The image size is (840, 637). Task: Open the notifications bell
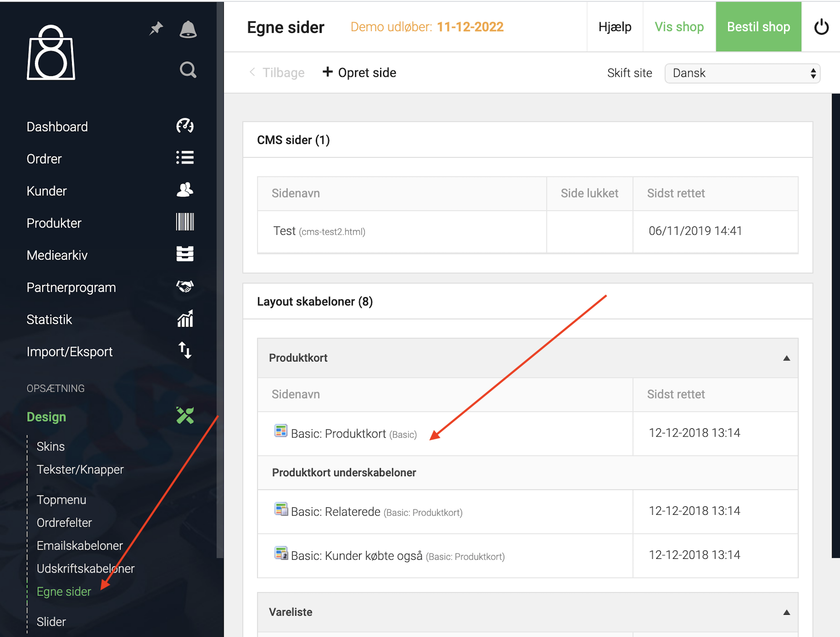188,29
